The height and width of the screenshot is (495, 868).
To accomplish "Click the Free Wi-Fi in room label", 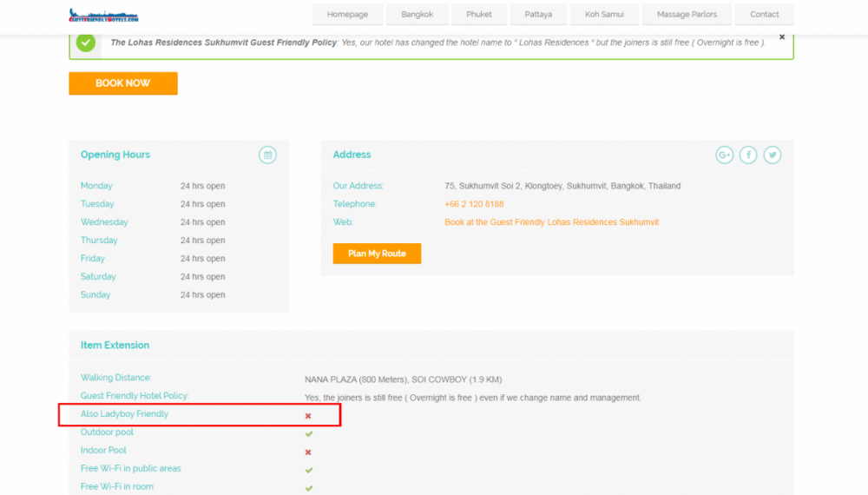I will [117, 486].
